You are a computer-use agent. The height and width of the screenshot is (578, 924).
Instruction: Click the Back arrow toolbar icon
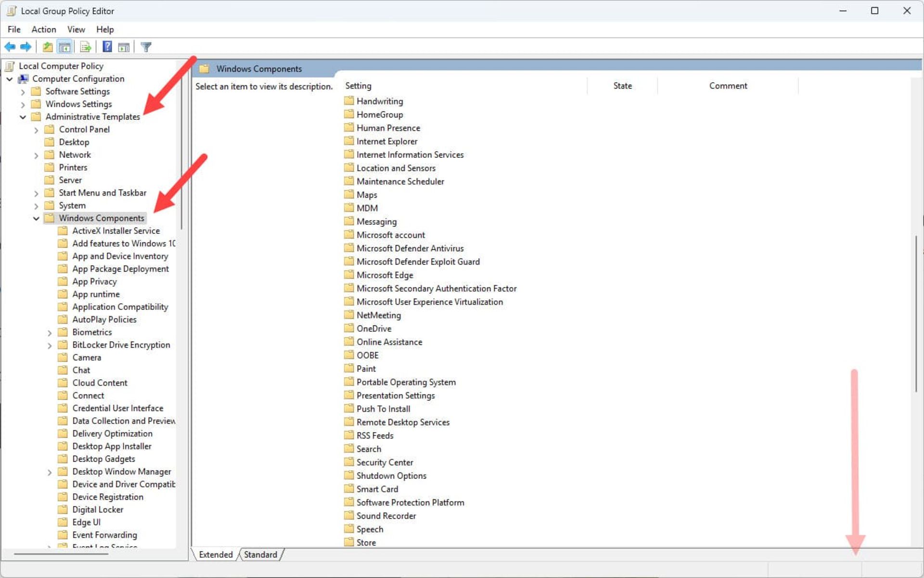pyautogui.click(x=10, y=47)
